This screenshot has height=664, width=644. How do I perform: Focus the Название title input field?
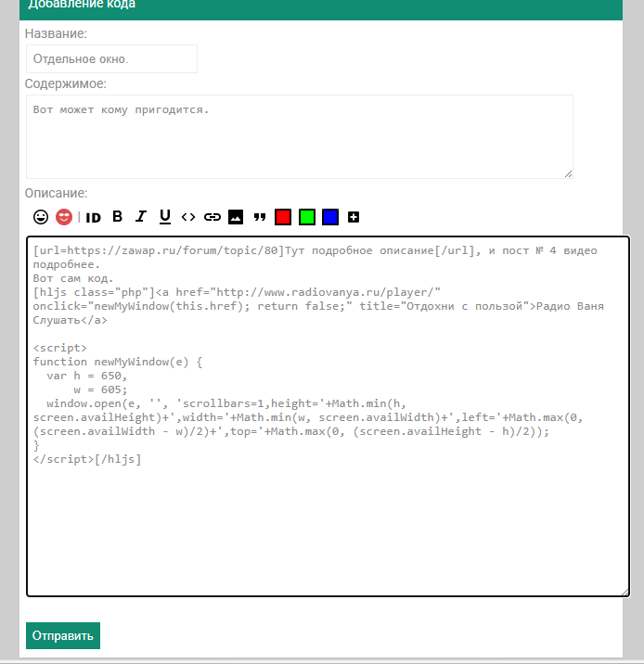click(x=111, y=58)
